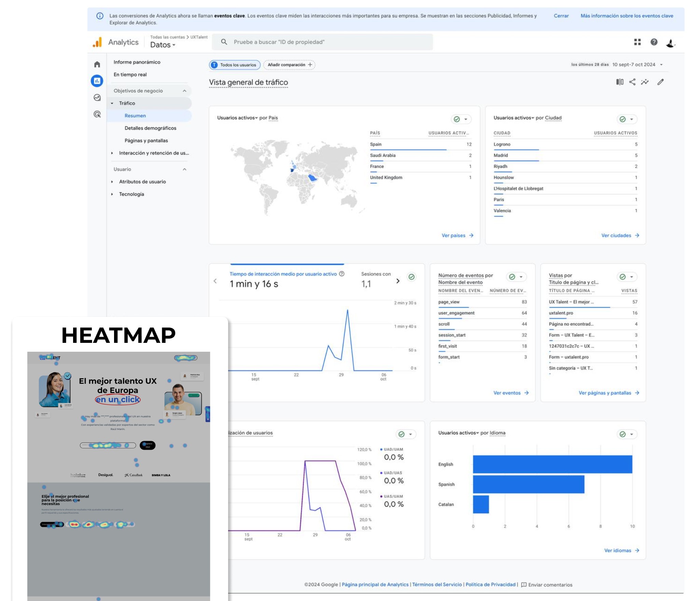Open the Explore icon in sidebar

point(97,98)
